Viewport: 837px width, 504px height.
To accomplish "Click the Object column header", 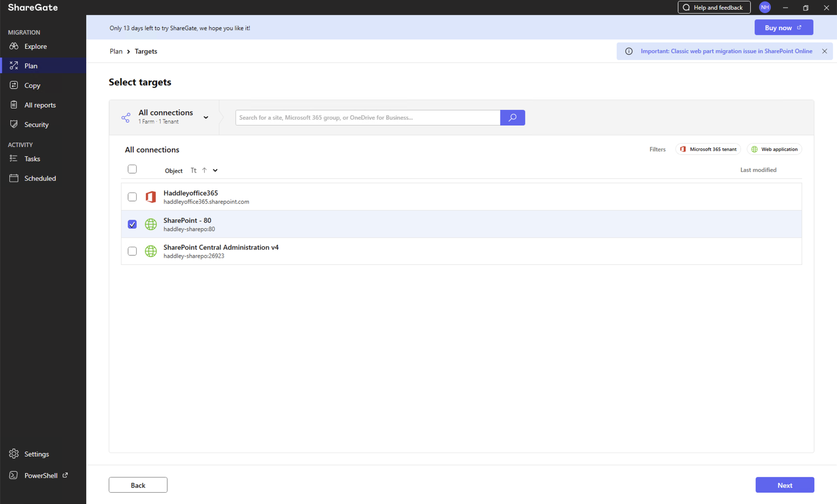I will pyautogui.click(x=174, y=171).
